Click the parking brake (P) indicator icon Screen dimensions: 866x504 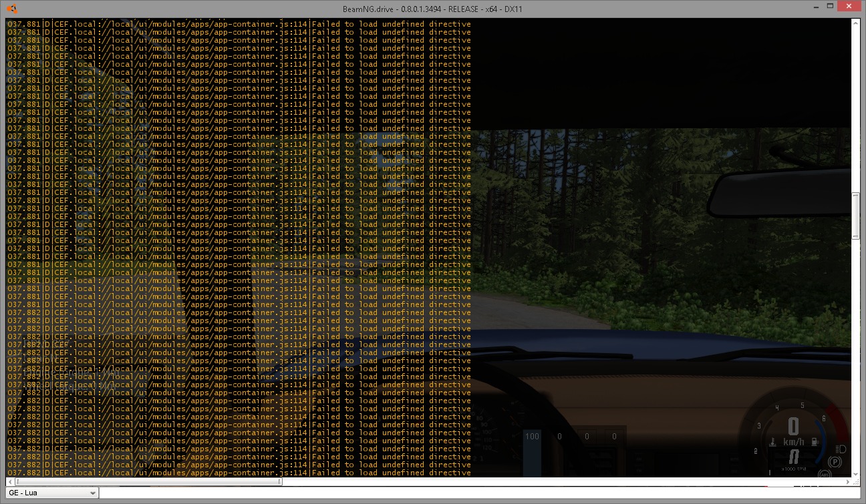coord(835,462)
